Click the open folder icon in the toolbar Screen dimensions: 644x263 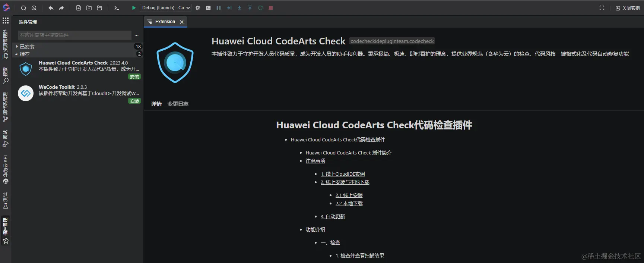click(99, 8)
